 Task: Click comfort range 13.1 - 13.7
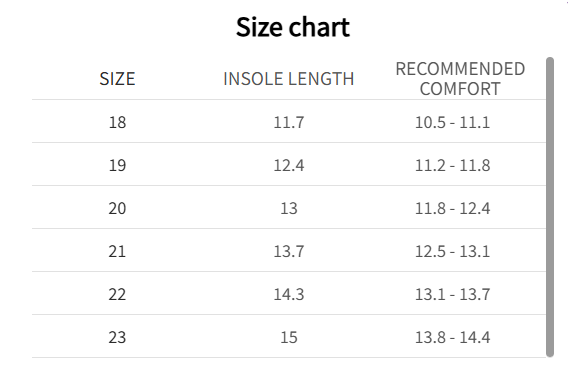(452, 294)
